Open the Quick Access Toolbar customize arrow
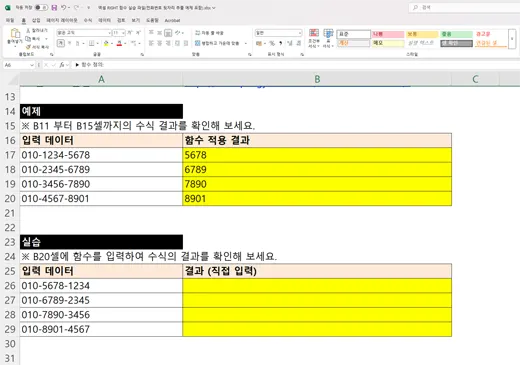Image resolution: width=520 pixels, height=365 pixels. [x=88, y=7]
